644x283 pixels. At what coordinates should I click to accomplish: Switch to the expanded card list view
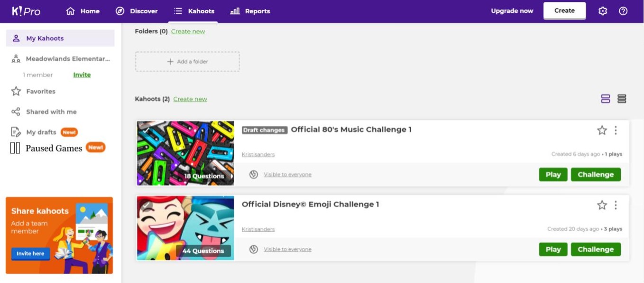pyautogui.click(x=606, y=99)
